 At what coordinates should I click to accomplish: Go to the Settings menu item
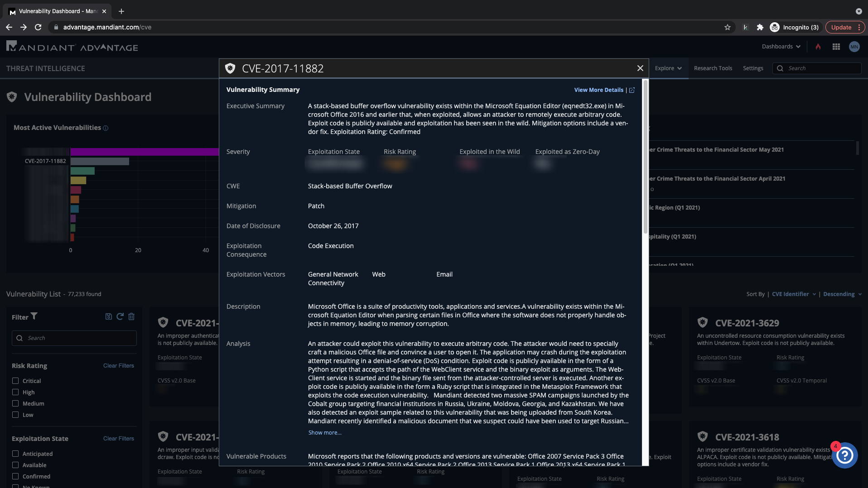click(x=753, y=68)
